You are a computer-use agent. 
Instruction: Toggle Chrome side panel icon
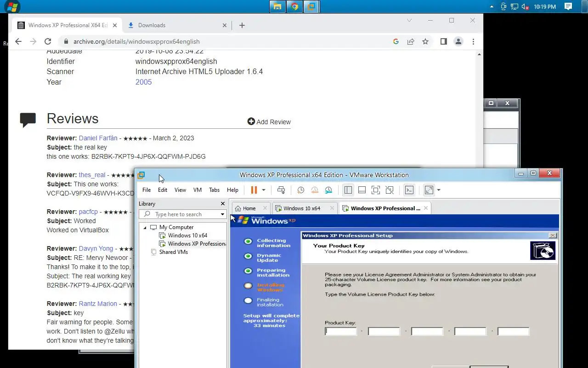click(443, 41)
